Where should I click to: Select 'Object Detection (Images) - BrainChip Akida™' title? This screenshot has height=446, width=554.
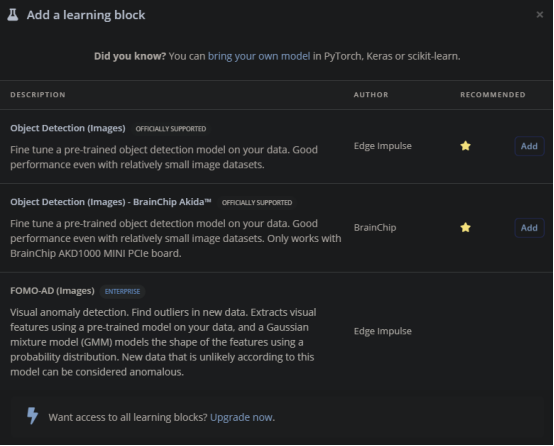[111, 202]
